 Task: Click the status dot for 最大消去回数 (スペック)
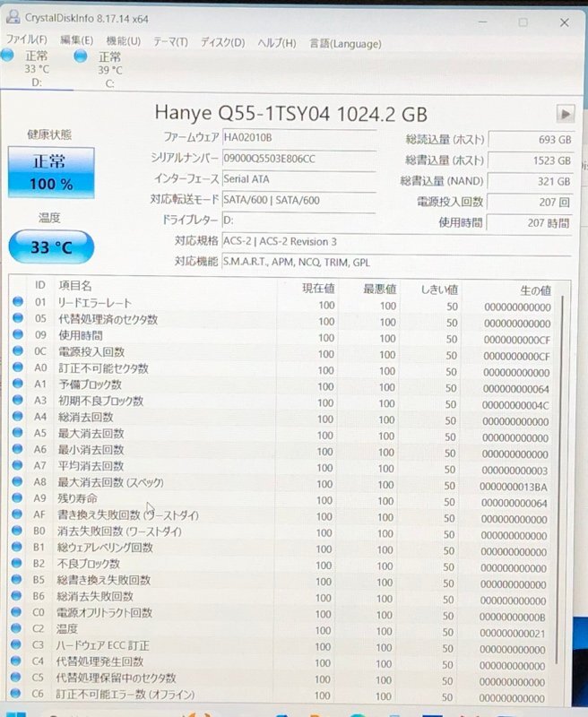[17, 481]
